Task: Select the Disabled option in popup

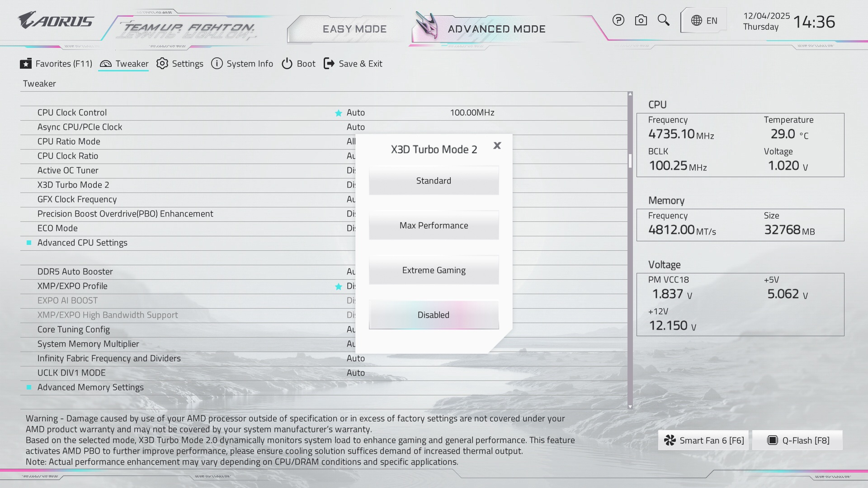Action: (434, 315)
